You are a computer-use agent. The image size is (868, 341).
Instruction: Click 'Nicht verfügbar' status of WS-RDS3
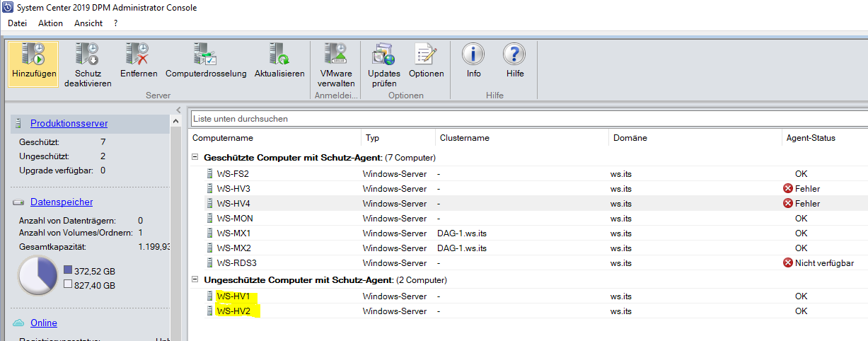pos(824,262)
